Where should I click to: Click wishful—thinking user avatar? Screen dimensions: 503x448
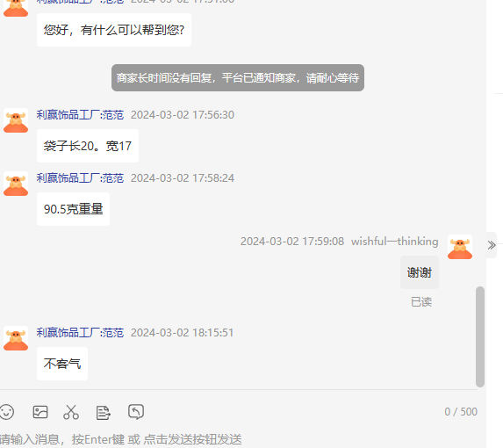tap(460, 247)
